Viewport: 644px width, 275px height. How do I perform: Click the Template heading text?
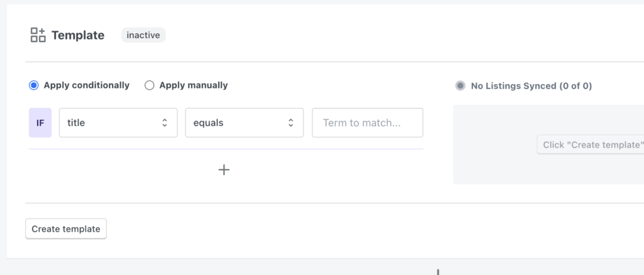coord(78,35)
